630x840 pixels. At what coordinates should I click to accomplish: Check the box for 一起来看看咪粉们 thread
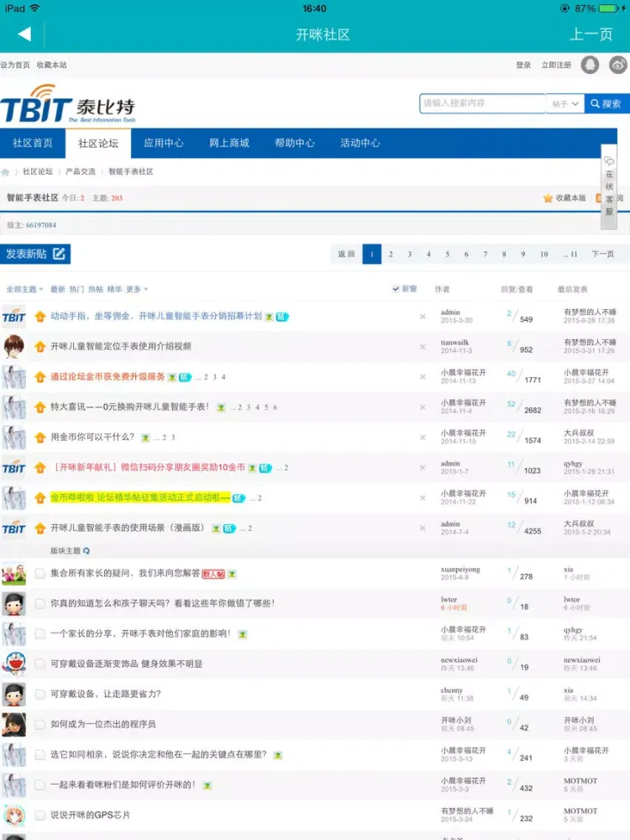coord(39,785)
